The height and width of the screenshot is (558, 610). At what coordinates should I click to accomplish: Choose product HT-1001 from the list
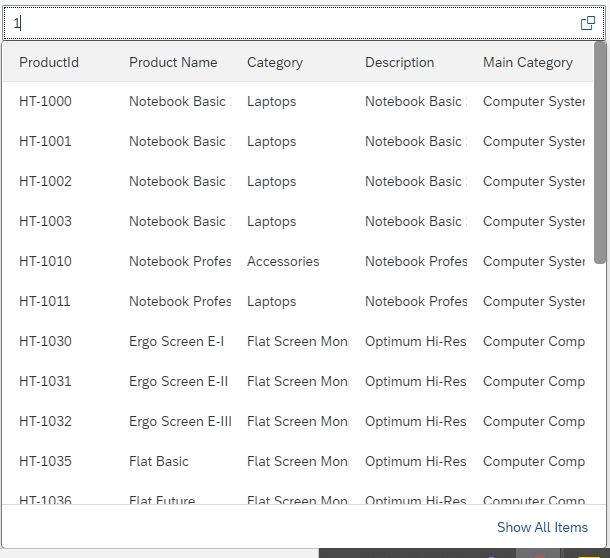(x=46, y=141)
